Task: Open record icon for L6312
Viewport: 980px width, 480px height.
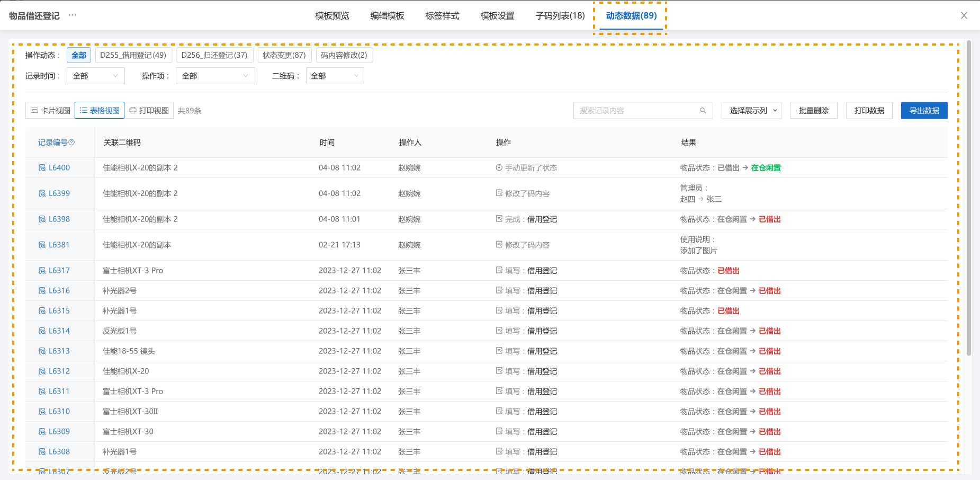Action: pos(42,371)
